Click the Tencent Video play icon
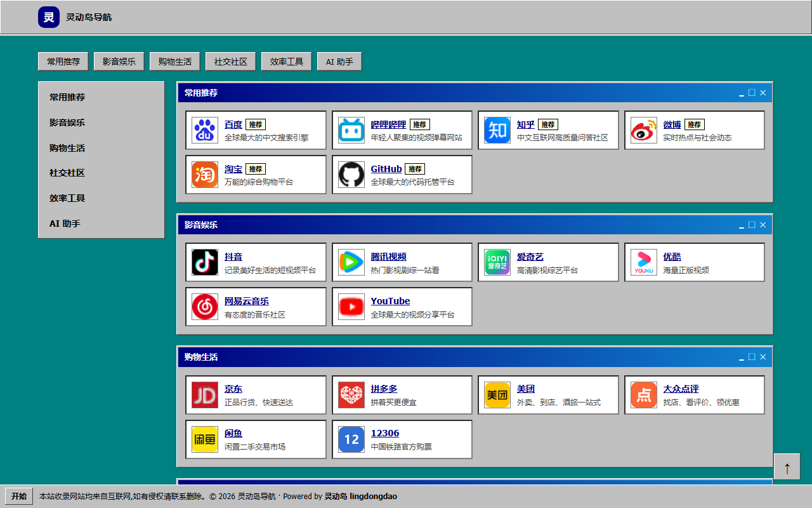This screenshot has height=508, width=812. [351, 262]
